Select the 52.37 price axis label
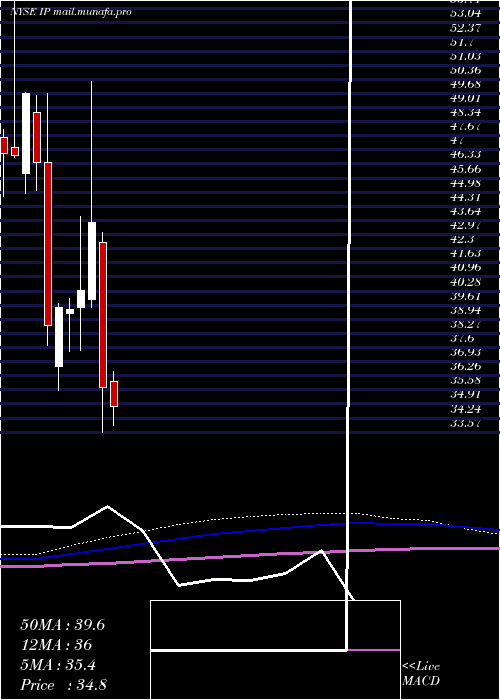The height and width of the screenshot is (700, 500). (x=465, y=28)
